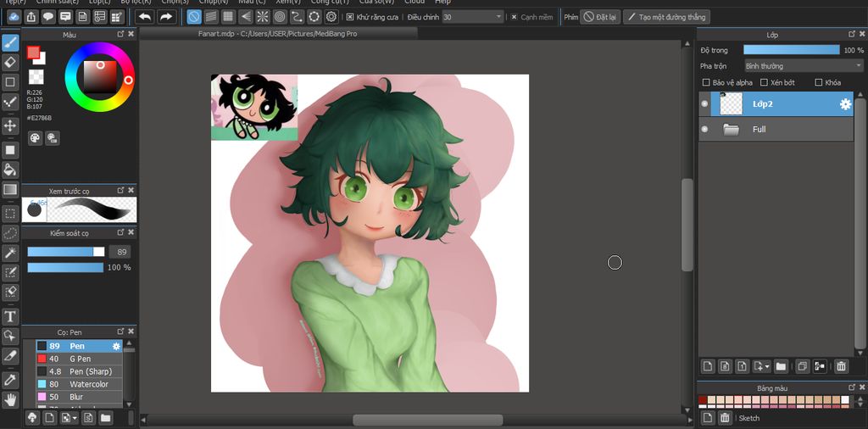Undock the Lớp layer panel
This screenshot has width=868, height=429.
point(852,34)
